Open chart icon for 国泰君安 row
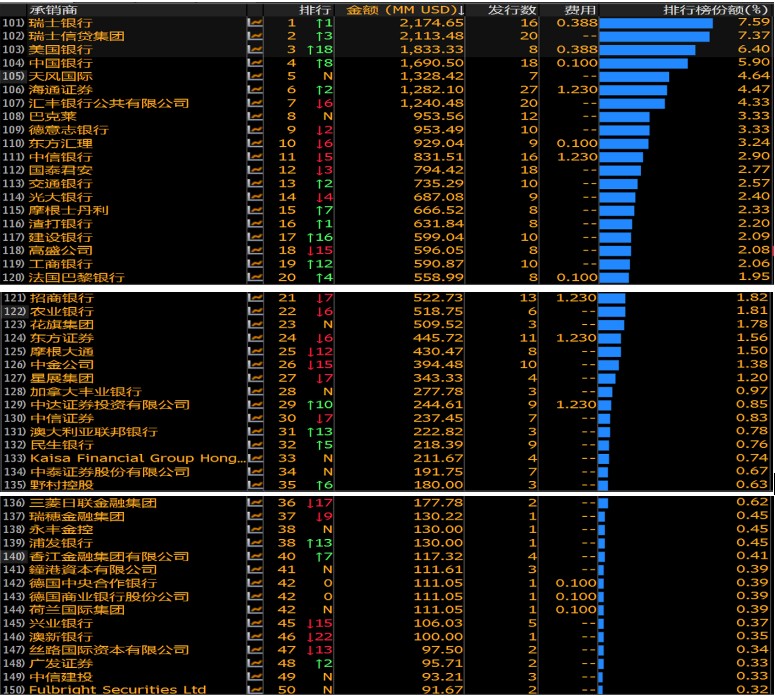 pyautogui.click(x=255, y=170)
